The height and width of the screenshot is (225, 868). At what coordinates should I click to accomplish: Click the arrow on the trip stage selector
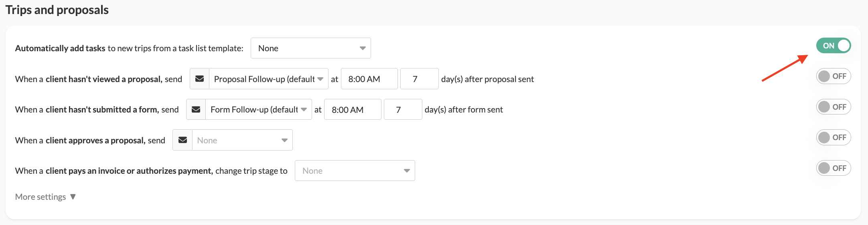(407, 171)
